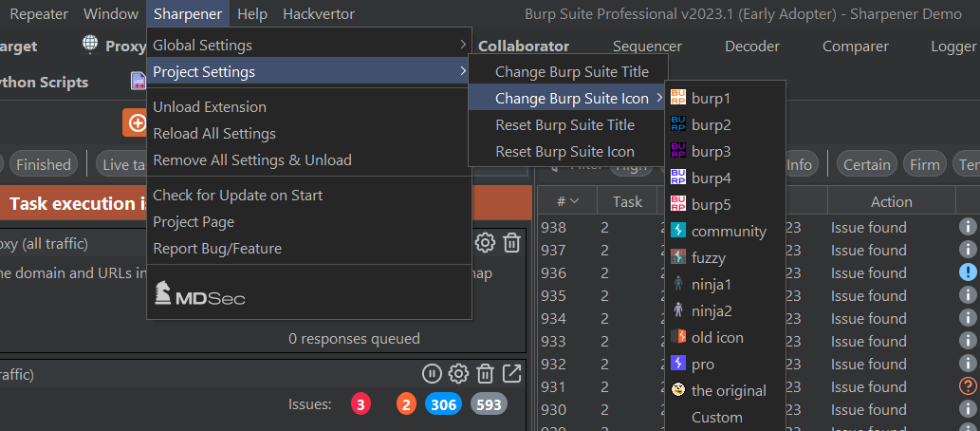Pick the burp3 purple icon option
This screenshot has width=980, height=431.
[x=724, y=151]
